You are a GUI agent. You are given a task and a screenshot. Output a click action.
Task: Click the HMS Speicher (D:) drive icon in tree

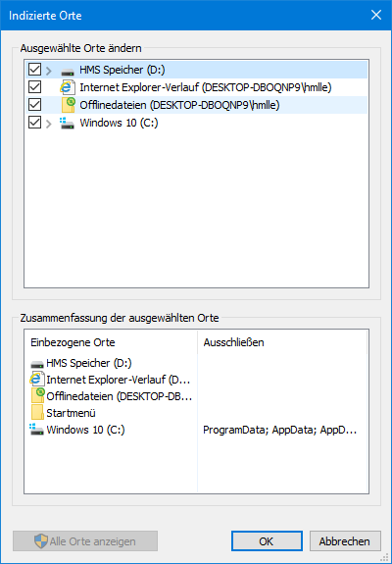(68, 71)
